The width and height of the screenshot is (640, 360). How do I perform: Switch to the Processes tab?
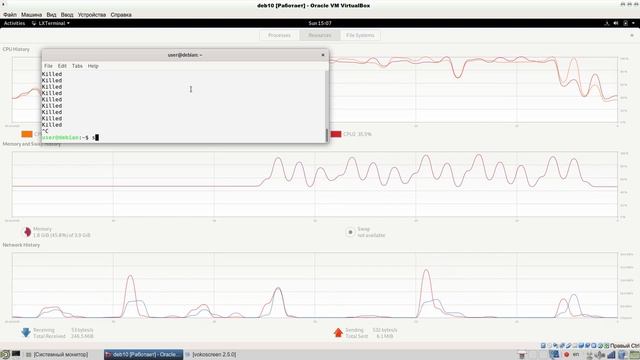pos(279,36)
